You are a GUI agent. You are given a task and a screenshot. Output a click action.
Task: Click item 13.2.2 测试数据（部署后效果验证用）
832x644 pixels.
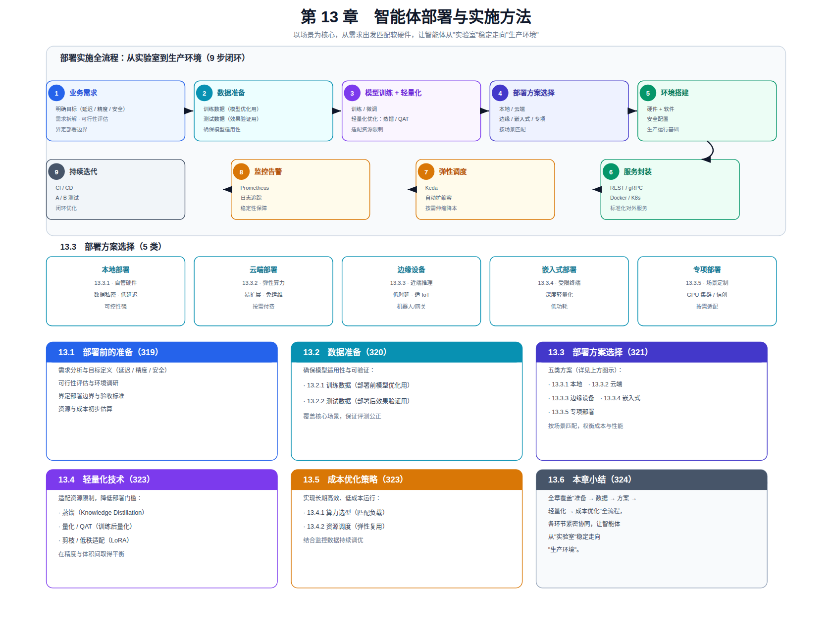point(357,401)
